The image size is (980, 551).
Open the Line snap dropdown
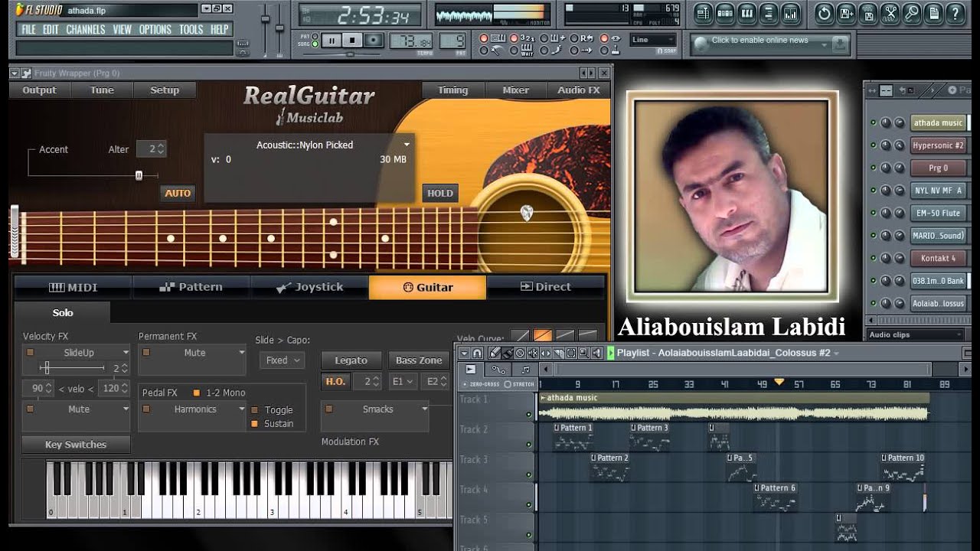(x=653, y=40)
